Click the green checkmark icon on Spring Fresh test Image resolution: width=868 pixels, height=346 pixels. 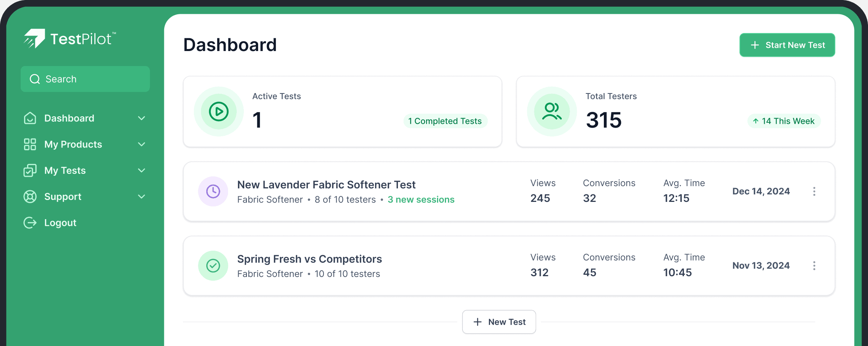(213, 266)
